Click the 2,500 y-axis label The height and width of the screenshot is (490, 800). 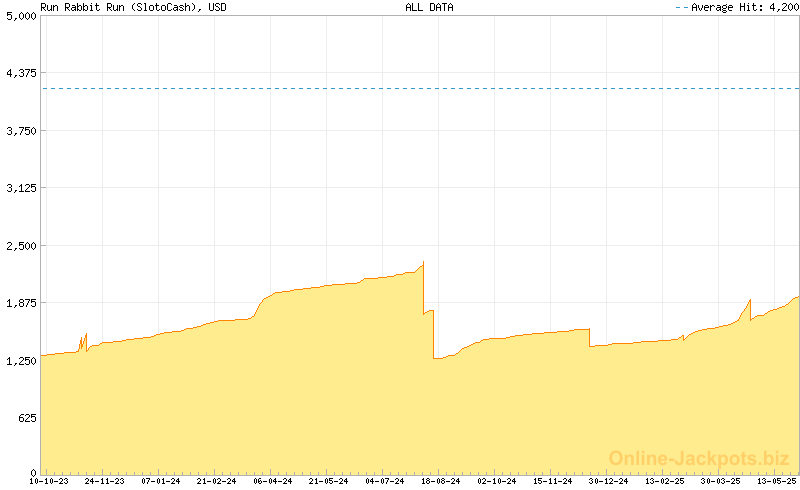(20, 245)
